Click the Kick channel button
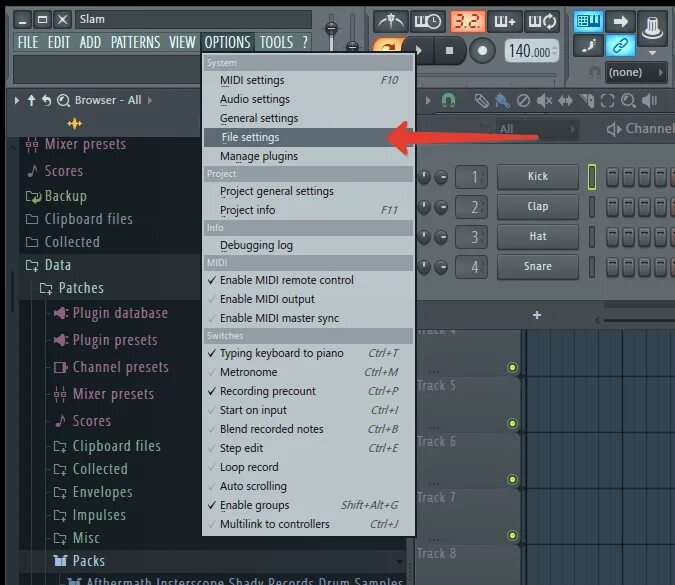The width and height of the screenshot is (675, 585). (x=538, y=176)
